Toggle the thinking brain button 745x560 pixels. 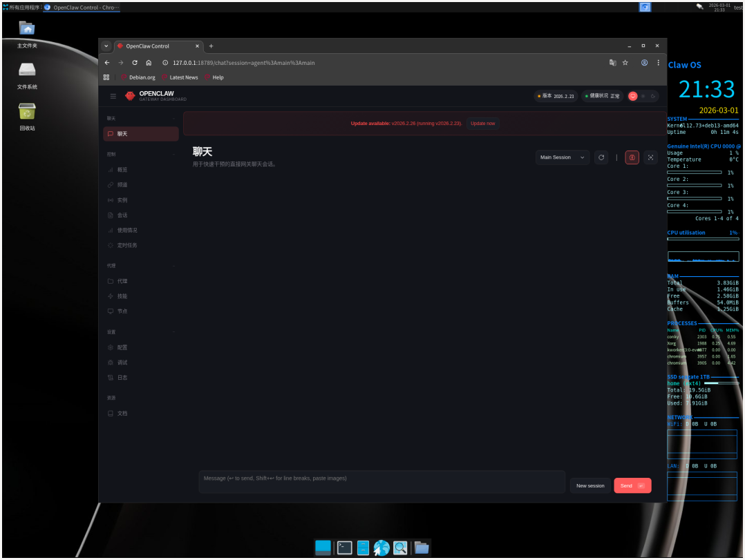coord(632,157)
